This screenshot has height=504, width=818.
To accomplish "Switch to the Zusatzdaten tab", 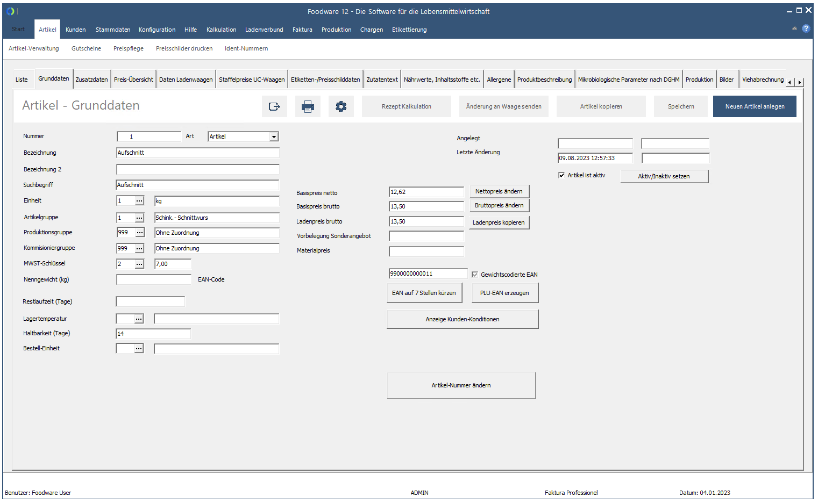I will (92, 80).
